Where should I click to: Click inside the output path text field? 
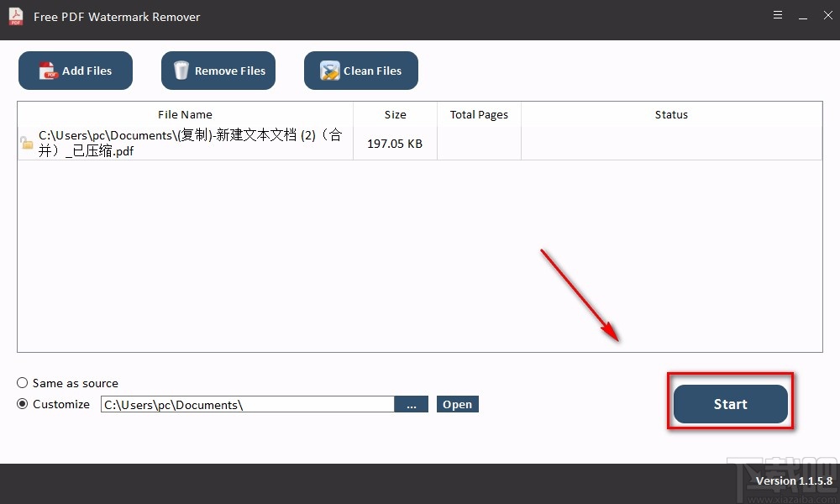pos(248,404)
